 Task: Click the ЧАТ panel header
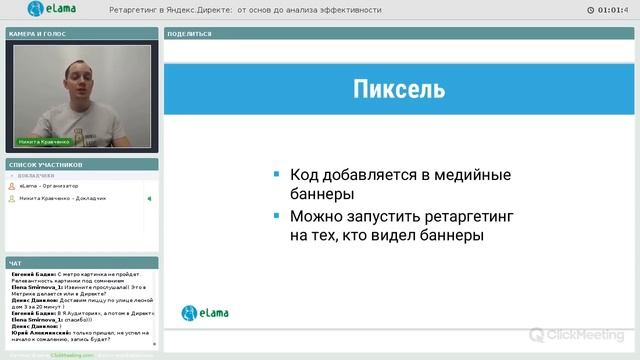[82, 263]
